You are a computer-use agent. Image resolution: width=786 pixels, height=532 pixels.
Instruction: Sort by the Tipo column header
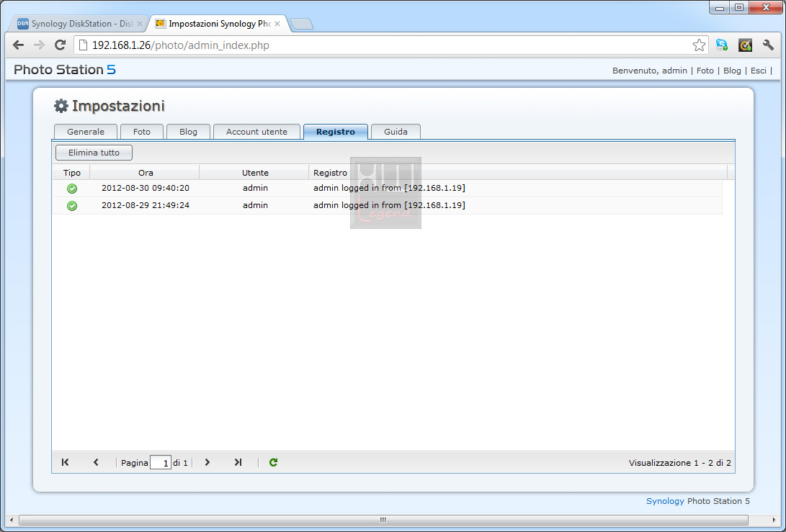(71, 172)
